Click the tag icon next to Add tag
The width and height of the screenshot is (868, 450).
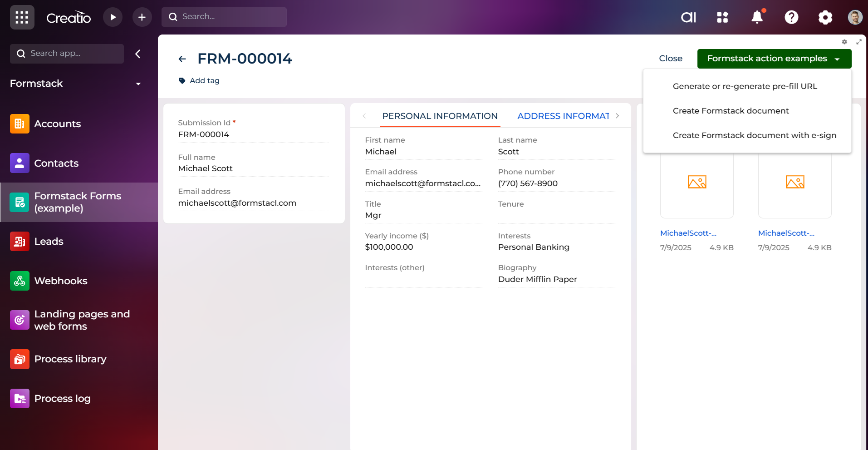(182, 81)
